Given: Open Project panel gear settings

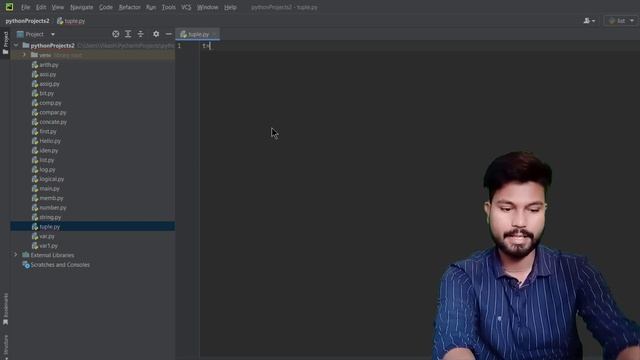Looking at the screenshot, I should [x=156, y=34].
